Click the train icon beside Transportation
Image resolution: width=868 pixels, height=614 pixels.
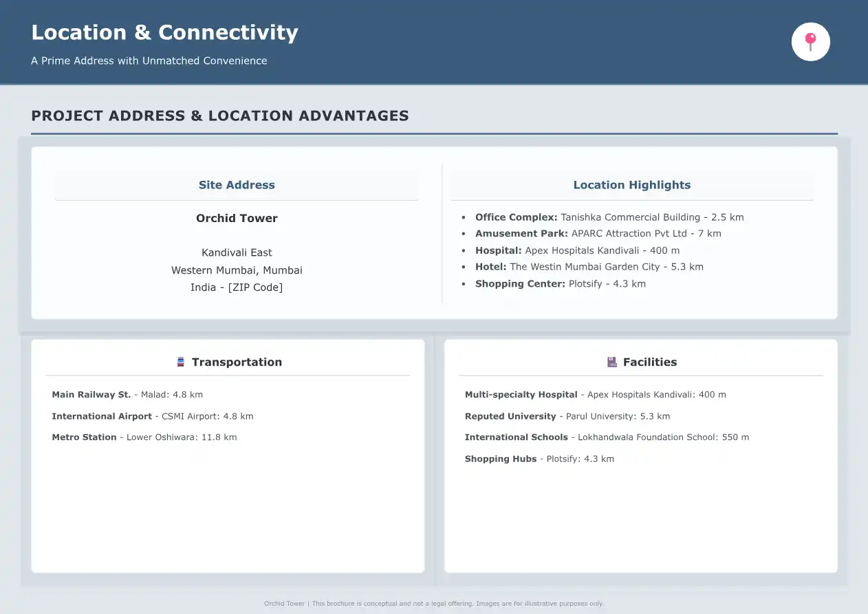pos(181,362)
